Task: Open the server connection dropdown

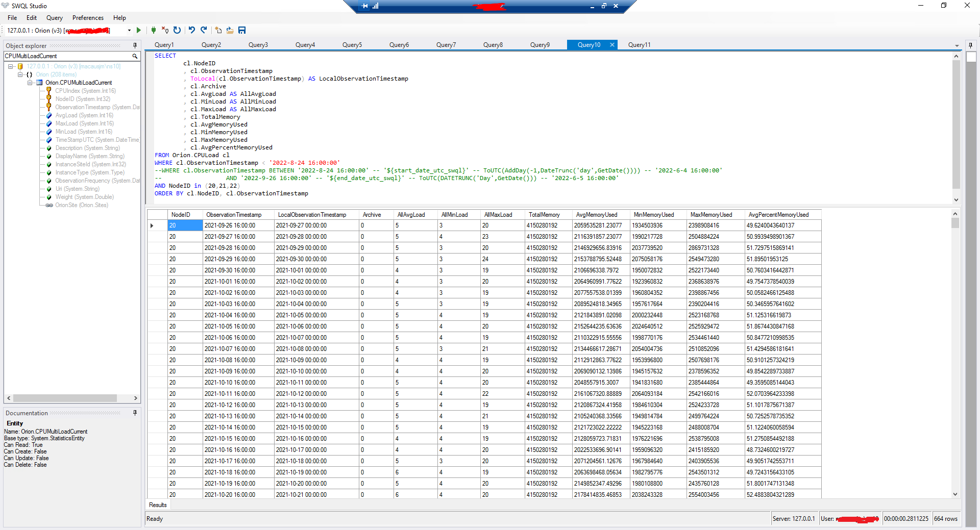Action: click(129, 31)
